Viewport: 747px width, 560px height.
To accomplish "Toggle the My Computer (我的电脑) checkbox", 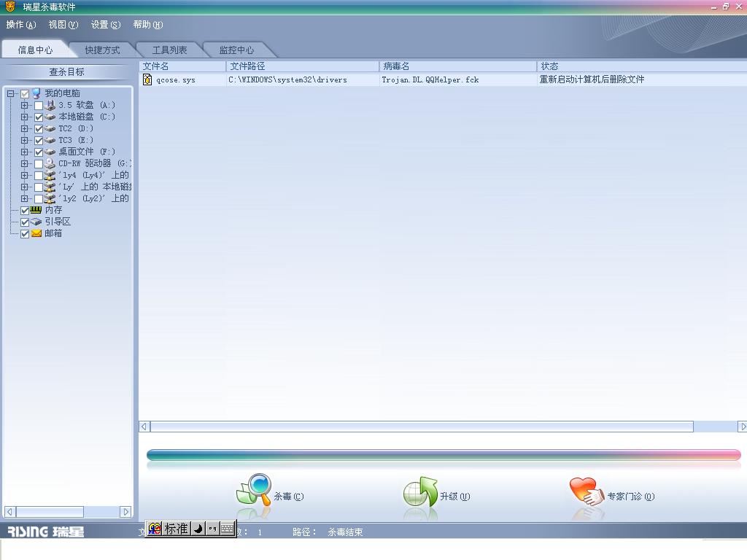I will click(25, 94).
